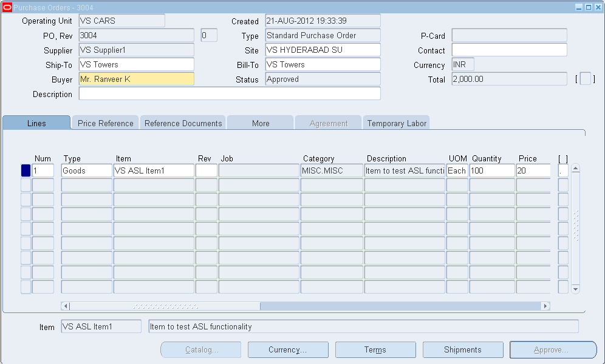Select the More tab
The height and width of the screenshot is (364, 605).
coord(260,123)
